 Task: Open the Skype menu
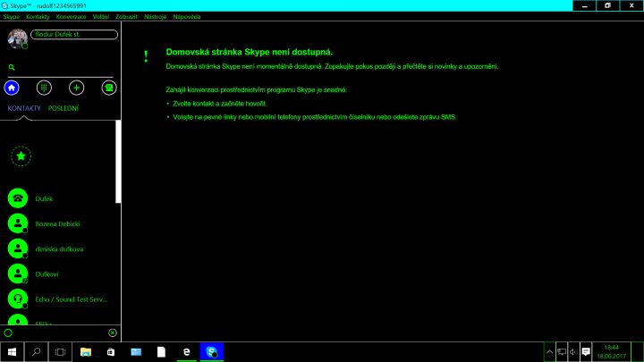pos(11,17)
